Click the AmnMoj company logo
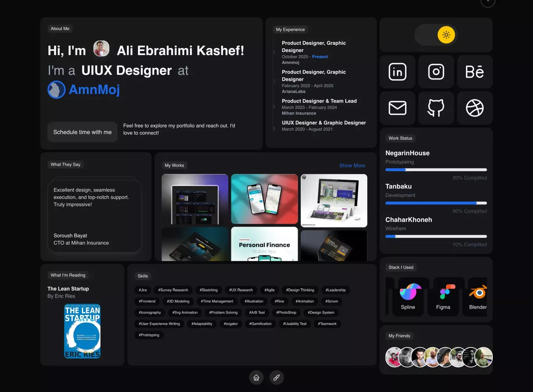This screenshot has height=392, width=533. click(x=56, y=90)
